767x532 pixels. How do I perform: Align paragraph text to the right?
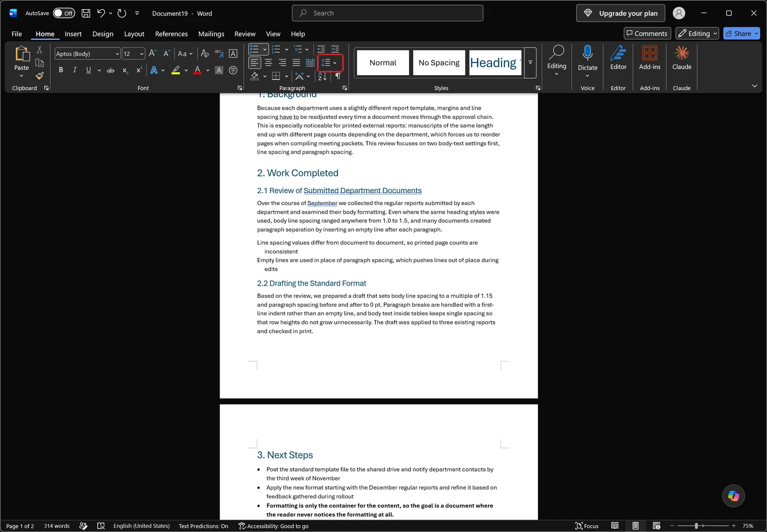coord(282,63)
